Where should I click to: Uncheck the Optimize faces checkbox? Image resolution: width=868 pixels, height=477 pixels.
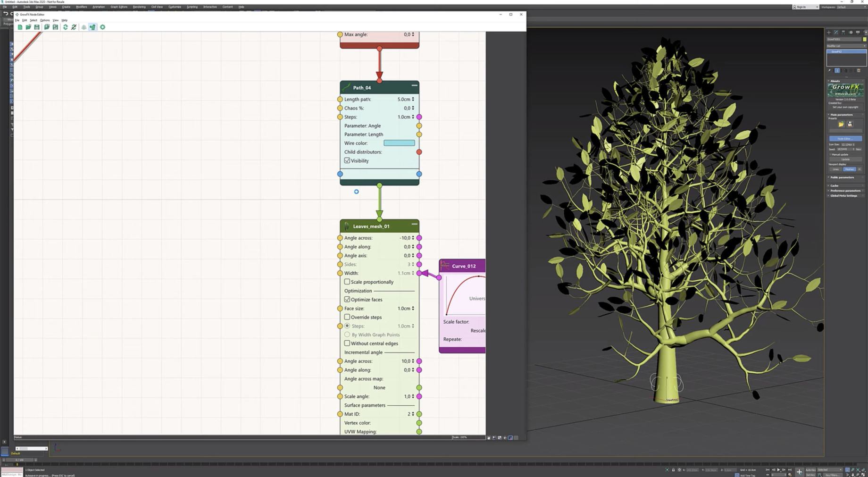point(347,299)
